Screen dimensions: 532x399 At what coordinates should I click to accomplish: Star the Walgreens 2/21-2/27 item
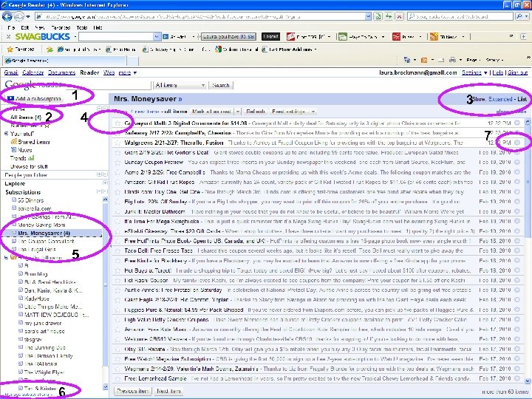117,143
